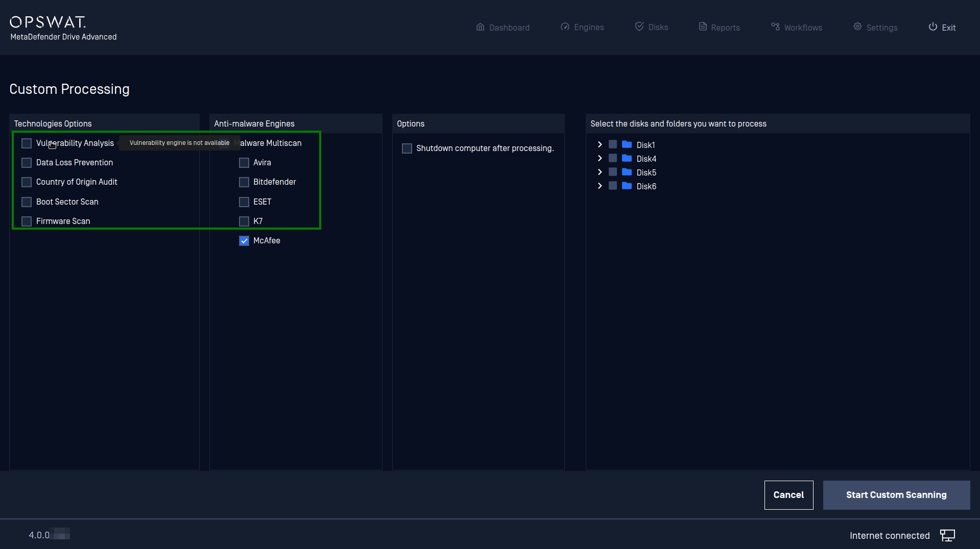The width and height of the screenshot is (980, 549).
Task: Click the OPSWAT logo
Action: coord(47,22)
